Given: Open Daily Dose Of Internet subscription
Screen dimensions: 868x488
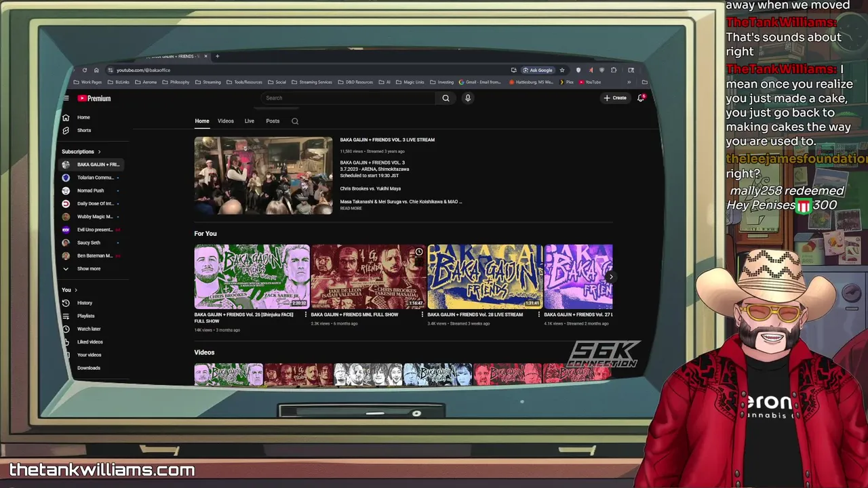Looking at the screenshot, I should point(92,203).
